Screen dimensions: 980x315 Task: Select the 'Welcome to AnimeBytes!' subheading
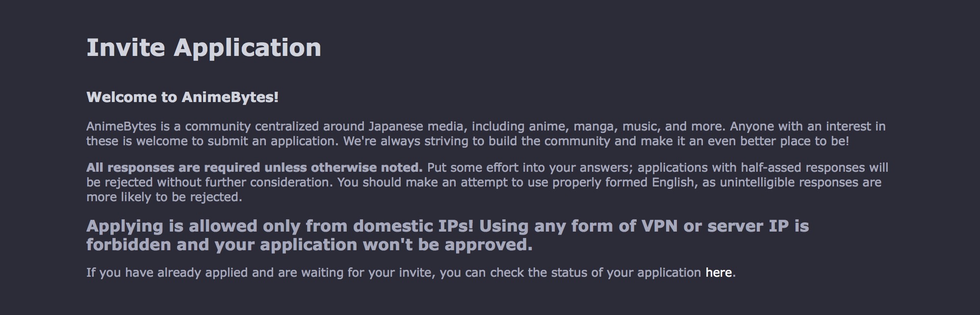[x=182, y=97]
